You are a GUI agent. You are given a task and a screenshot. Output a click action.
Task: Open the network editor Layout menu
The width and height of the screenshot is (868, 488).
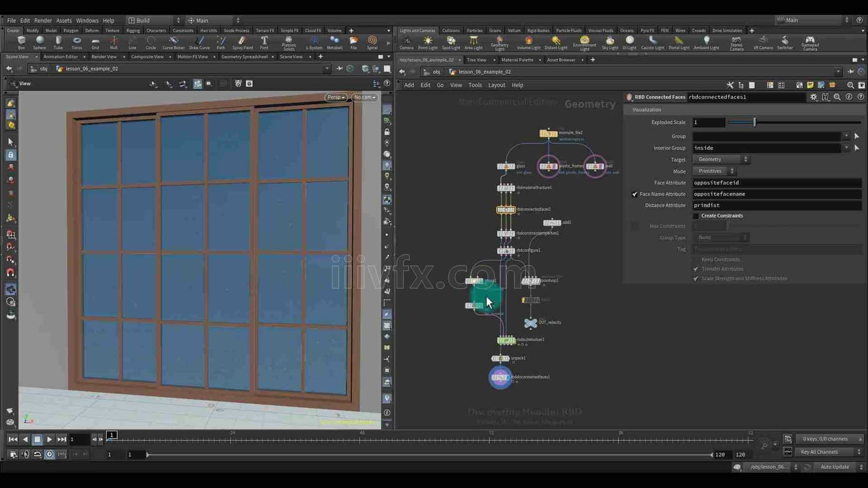tap(496, 85)
